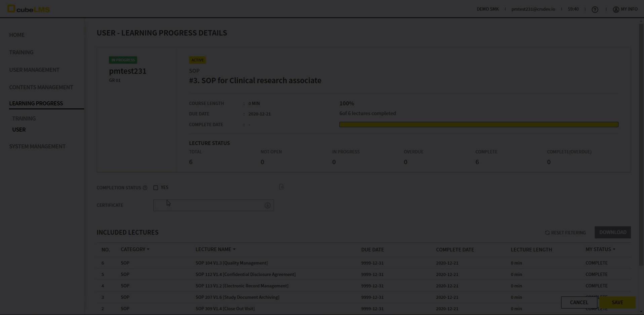The image size is (644, 315).
Task: Click the document preview icon beside Completion Status
Action: [x=281, y=187]
